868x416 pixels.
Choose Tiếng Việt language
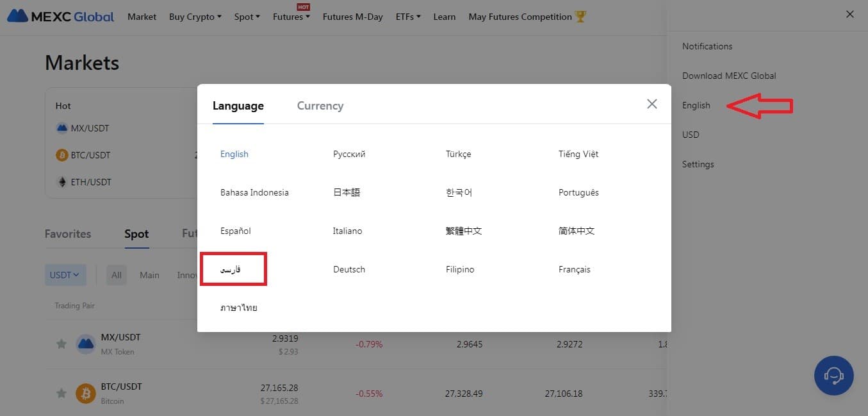(x=578, y=154)
